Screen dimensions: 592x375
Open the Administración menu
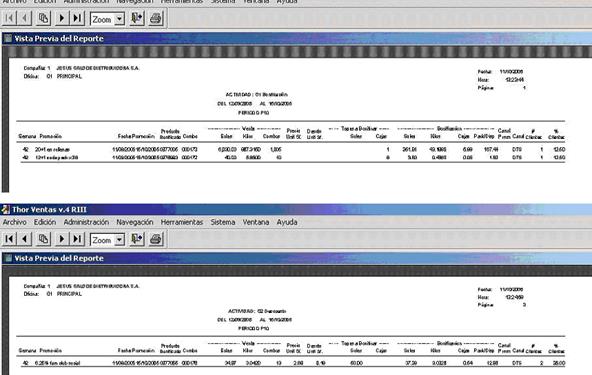coord(86,222)
